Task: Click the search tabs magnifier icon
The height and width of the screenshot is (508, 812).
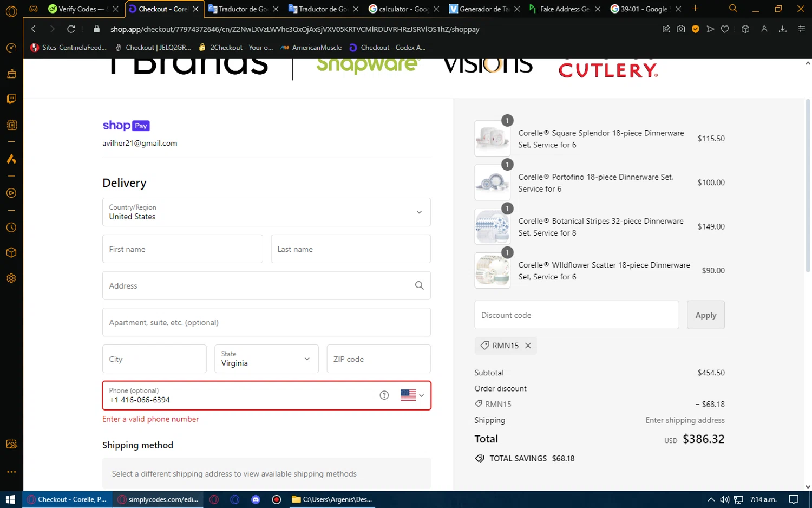Action: coord(733,9)
